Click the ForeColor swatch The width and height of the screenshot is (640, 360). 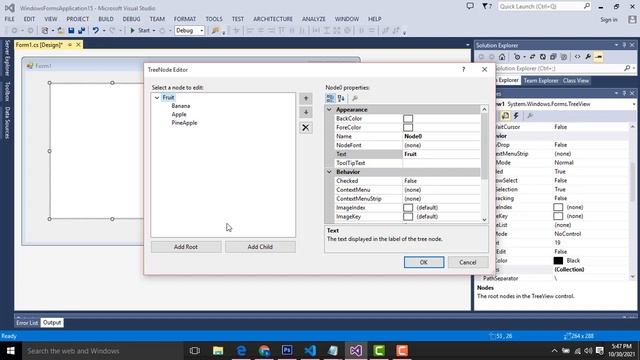coord(408,127)
